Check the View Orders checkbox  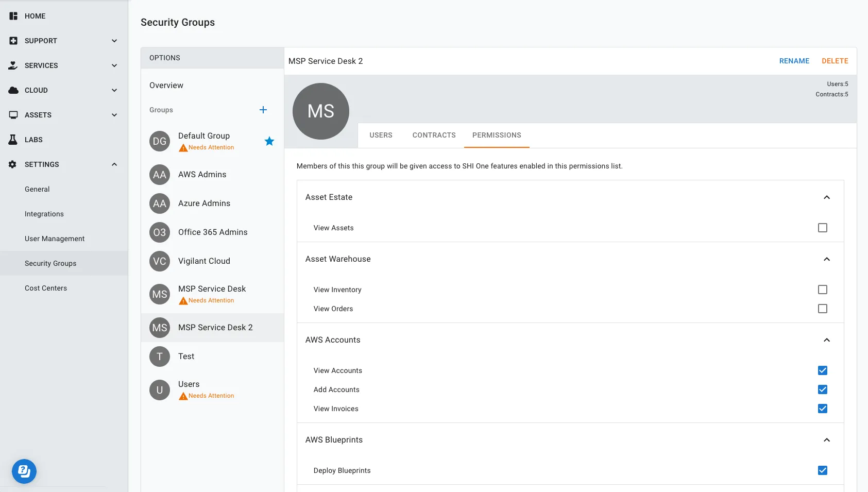[x=823, y=309]
